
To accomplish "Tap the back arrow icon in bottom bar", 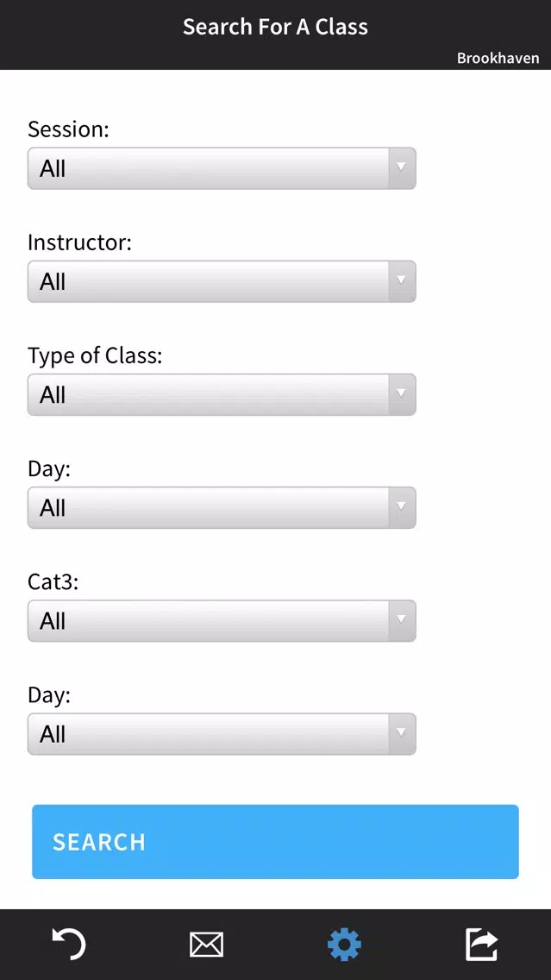I will click(x=69, y=944).
